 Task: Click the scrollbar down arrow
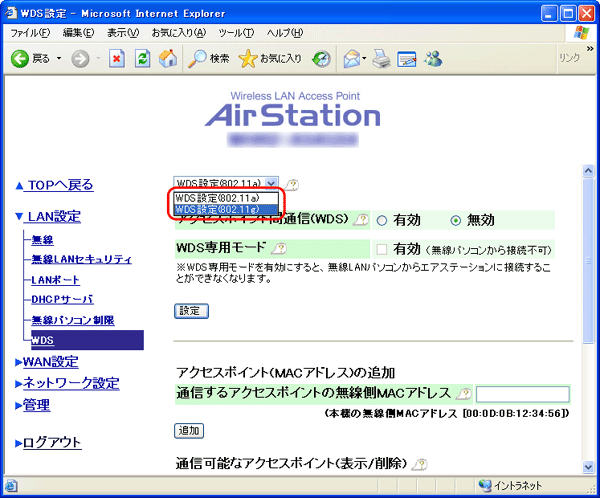tap(588, 467)
